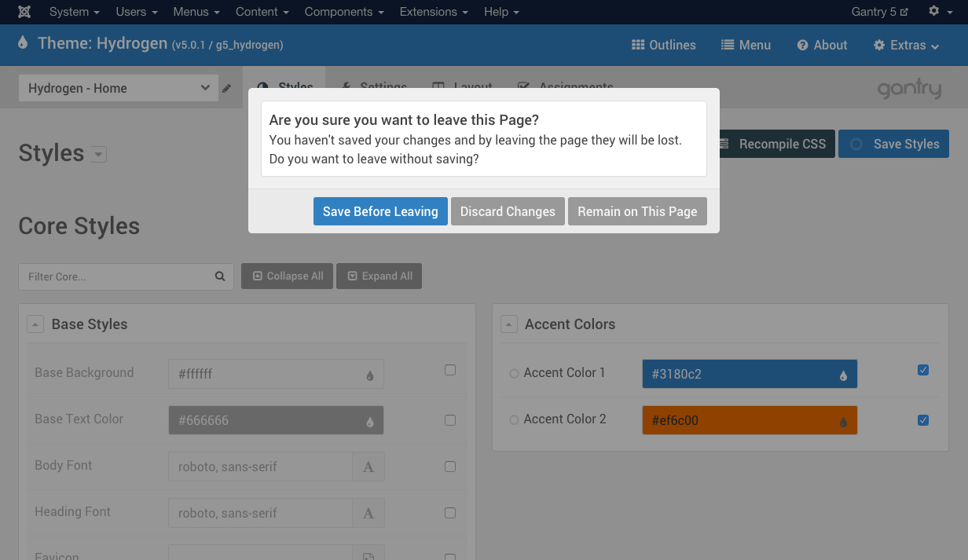This screenshot has height=560, width=968.
Task: Click the Base Text Color swatch #666666
Action: coord(276,420)
